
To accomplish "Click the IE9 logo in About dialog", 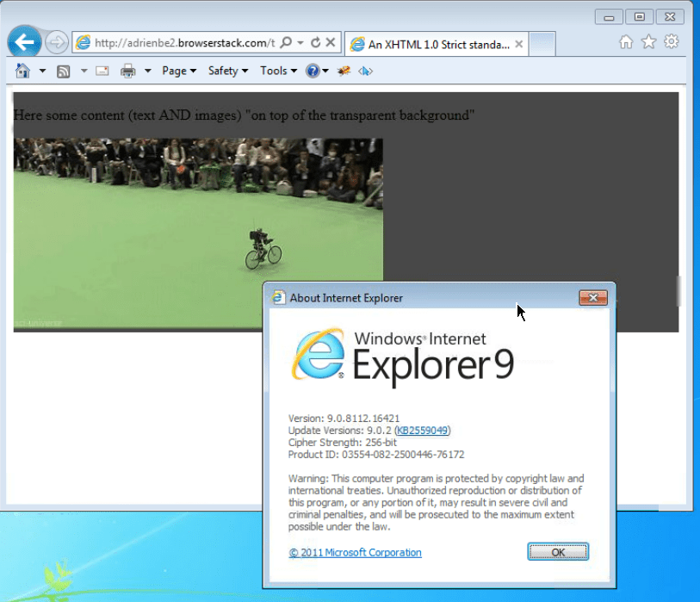I will coord(319,354).
